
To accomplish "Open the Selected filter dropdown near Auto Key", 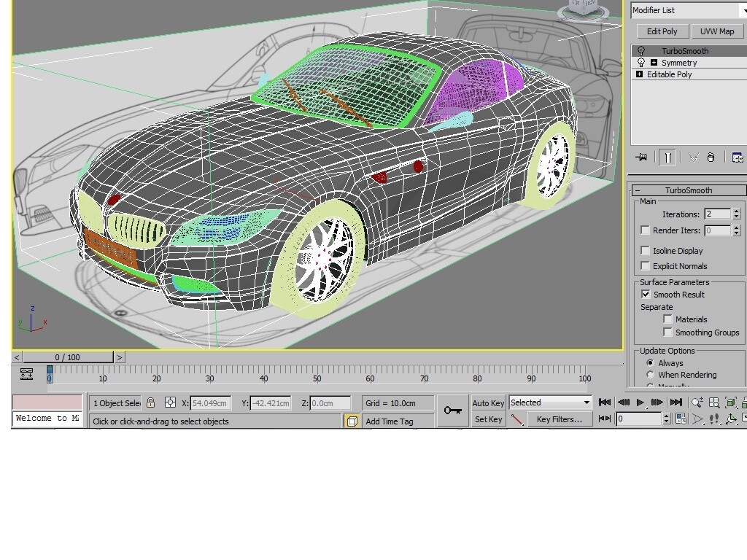I will [x=588, y=402].
